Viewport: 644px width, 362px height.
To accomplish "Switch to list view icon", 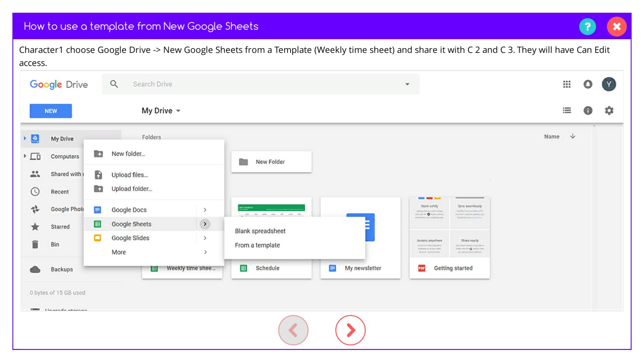I will pos(567,111).
